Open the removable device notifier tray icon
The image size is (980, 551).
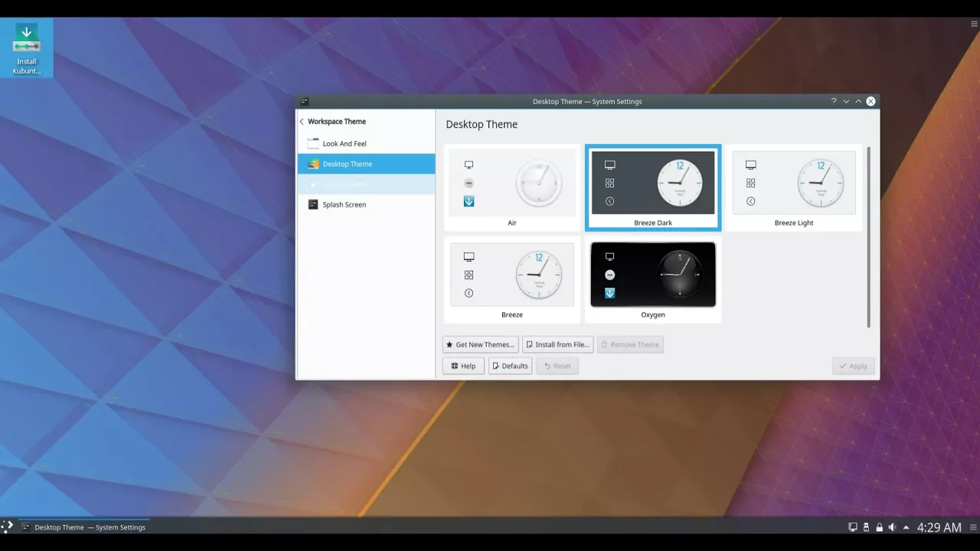click(866, 527)
